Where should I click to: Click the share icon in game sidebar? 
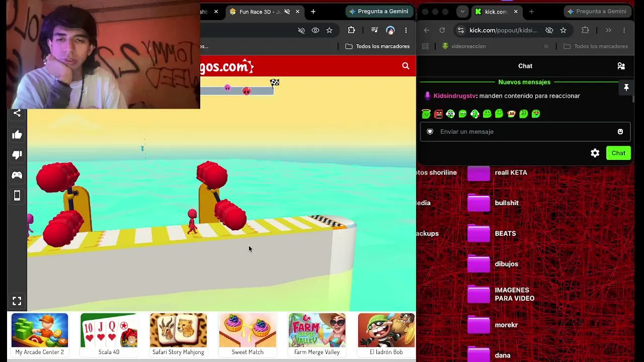pyautogui.click(x=17, y=113)
